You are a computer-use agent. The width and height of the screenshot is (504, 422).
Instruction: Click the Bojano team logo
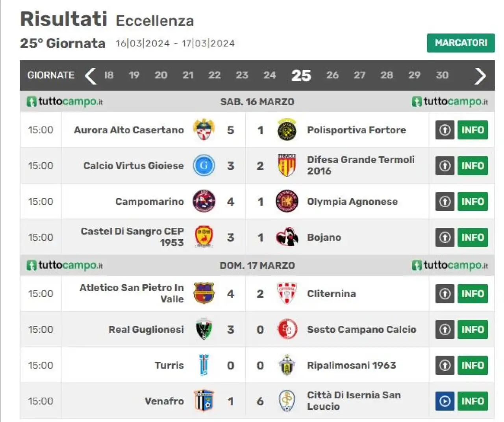click(x=287, y=237)
